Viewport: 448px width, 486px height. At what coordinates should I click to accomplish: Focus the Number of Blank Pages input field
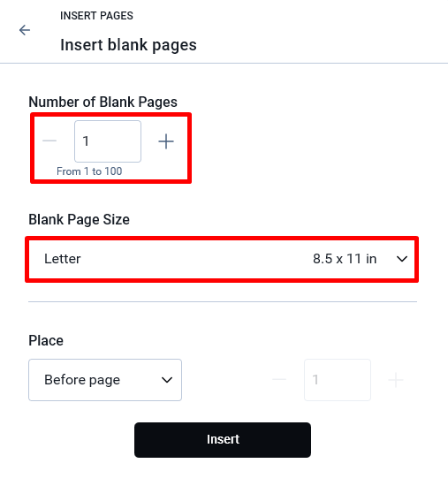108,141
